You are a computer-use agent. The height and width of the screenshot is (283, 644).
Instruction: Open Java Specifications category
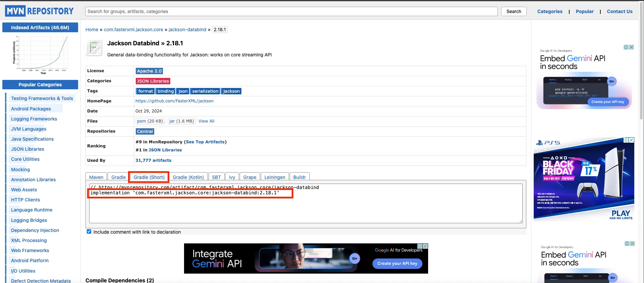32,139
